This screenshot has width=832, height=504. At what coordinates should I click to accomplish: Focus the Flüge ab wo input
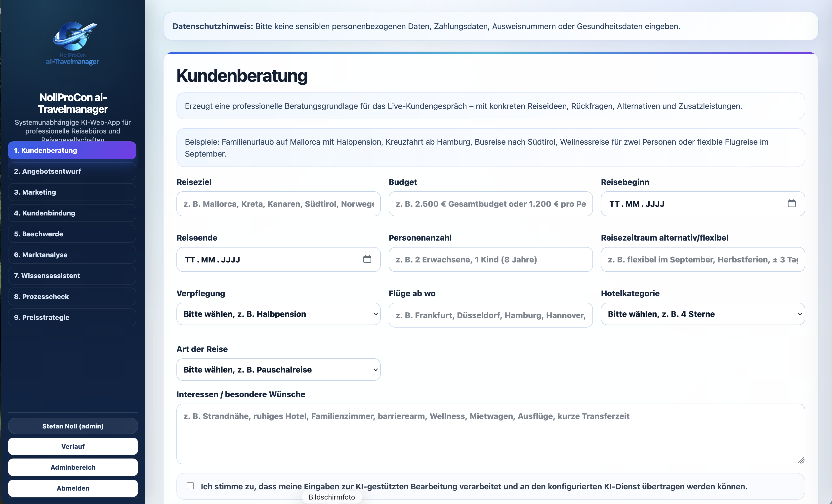click(x=491, y=315)
